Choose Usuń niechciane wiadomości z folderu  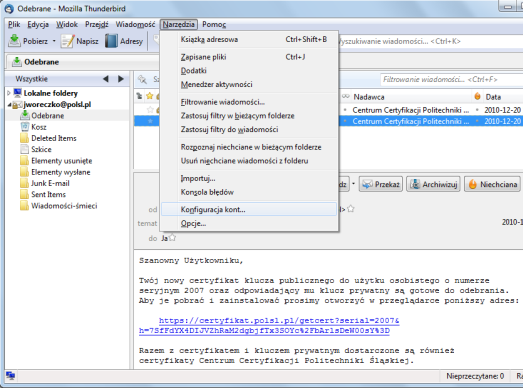click(249, 161)
